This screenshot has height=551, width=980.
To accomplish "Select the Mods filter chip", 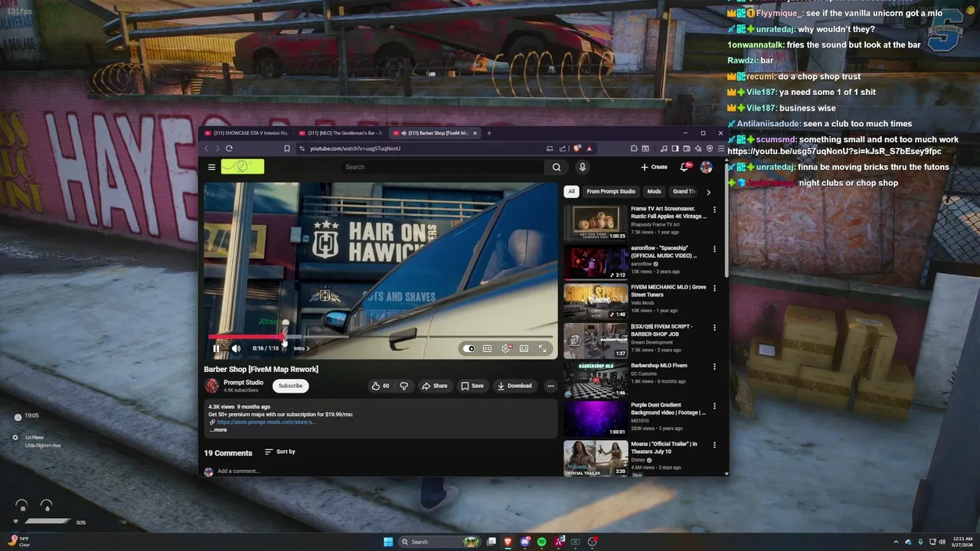I will [x=654, y=191].
